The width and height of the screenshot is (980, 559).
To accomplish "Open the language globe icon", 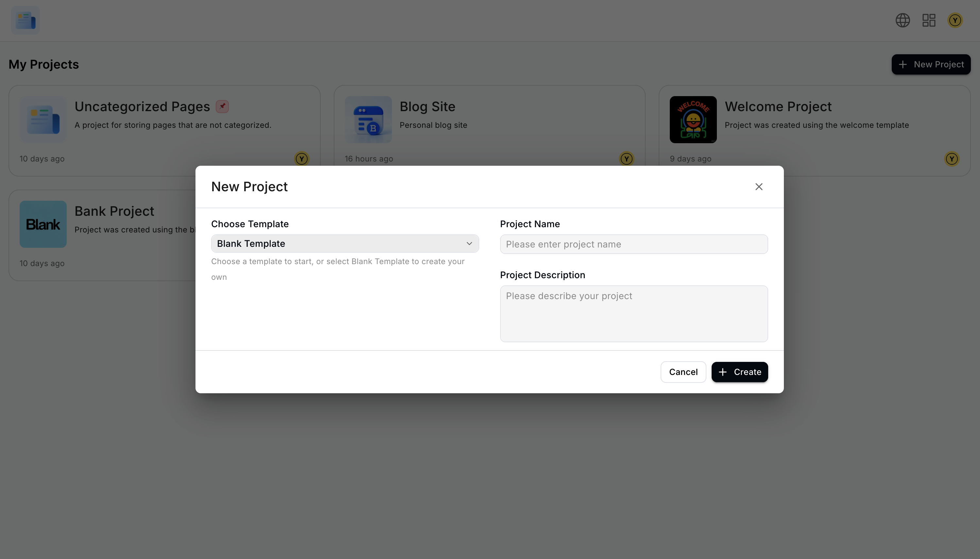I will (903, 20).
